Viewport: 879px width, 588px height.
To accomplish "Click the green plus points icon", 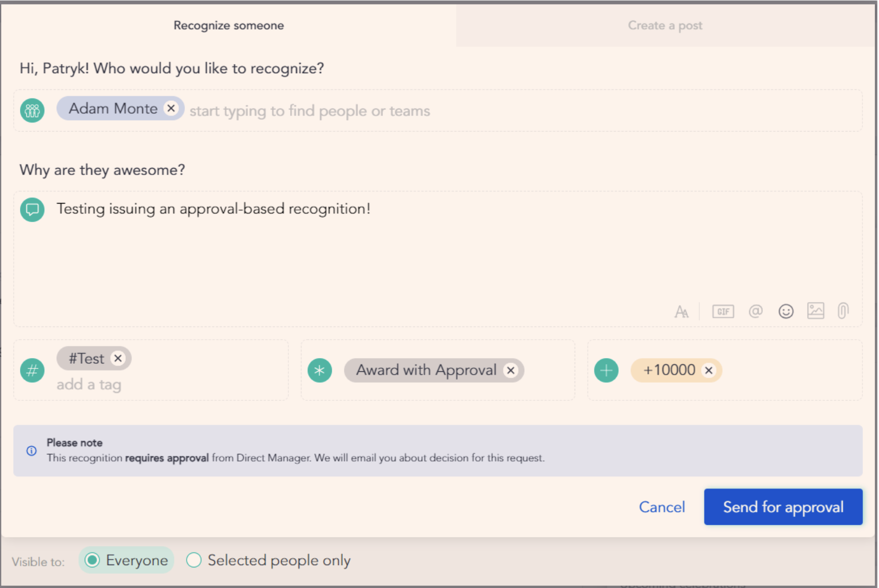I will pos(607,371).
